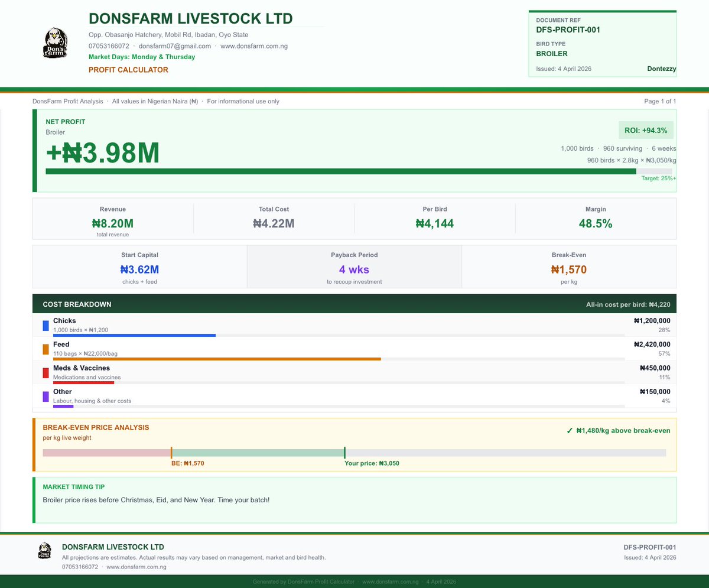Click the orange Feed cost bar

coord(217,359)
